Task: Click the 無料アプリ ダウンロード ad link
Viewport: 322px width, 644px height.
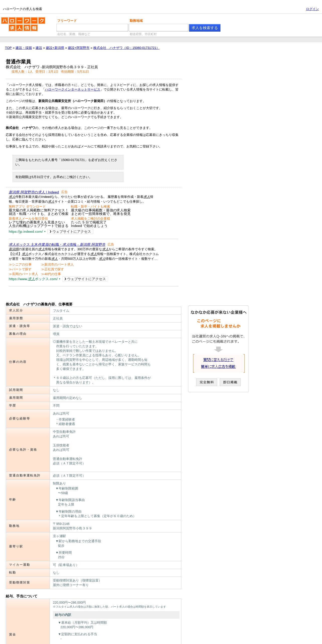Action: 27,207
